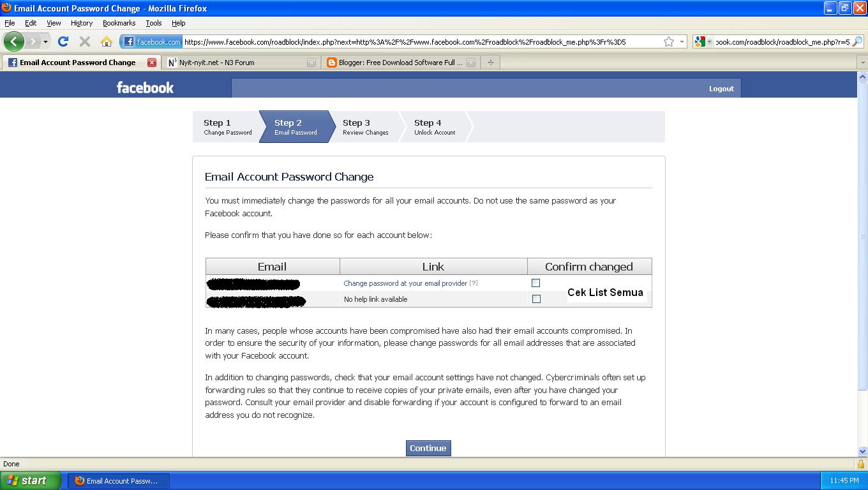Screen dimensions: 868x490
Task: Click inside the search bar field
Action: (782, 41)
